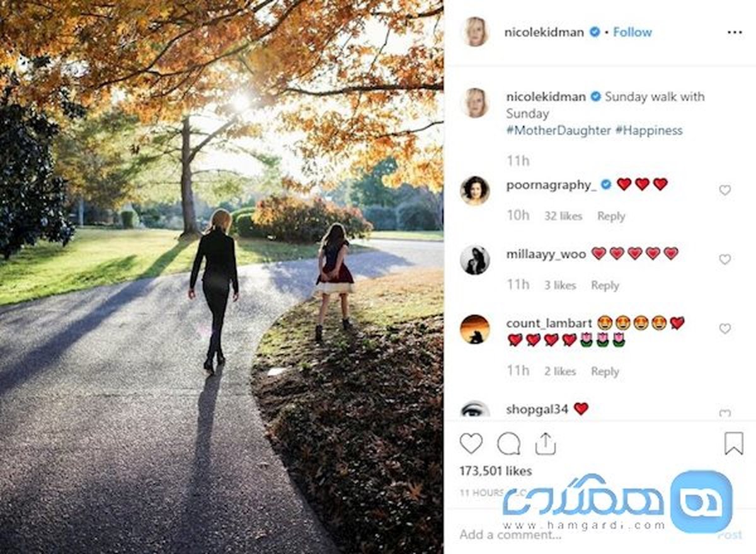The height and width of the screenshot is (554, 756).
Task: Click the Add a comment field
Action: [x=586, y=534]
